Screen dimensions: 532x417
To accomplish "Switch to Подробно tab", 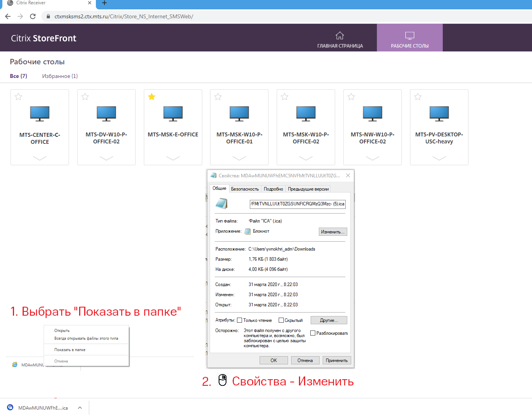I will click(x=274, y=189).
